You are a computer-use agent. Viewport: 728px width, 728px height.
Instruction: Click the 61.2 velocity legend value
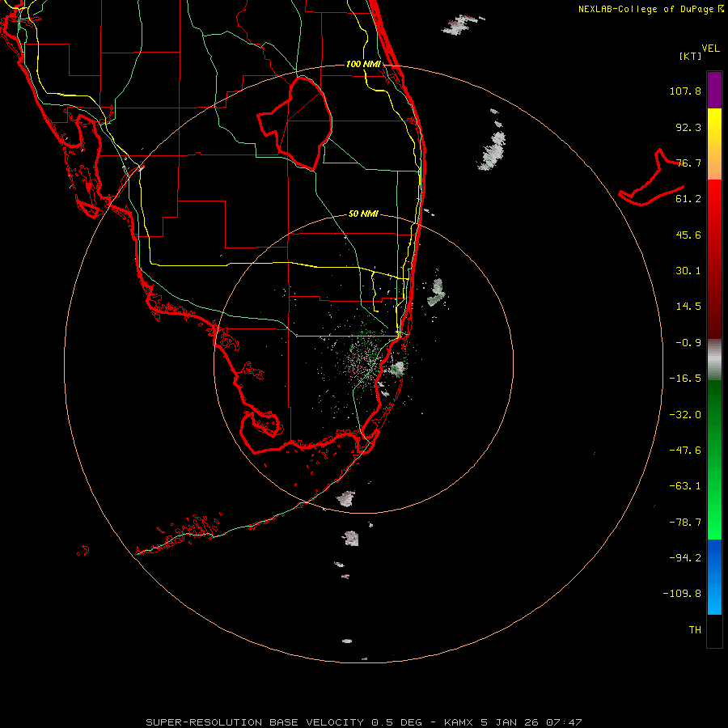click(688, 199)
